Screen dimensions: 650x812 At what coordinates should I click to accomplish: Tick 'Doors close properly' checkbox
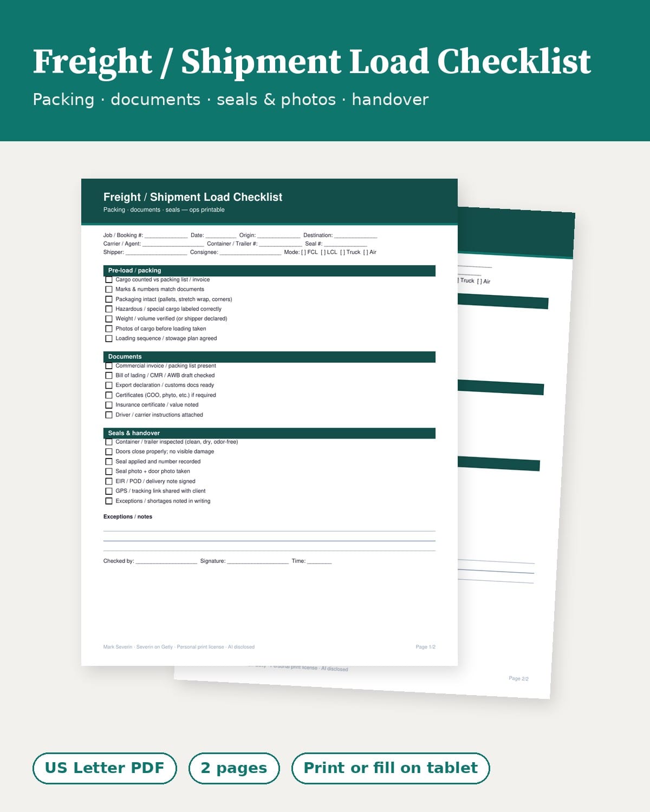coord(109,451)
